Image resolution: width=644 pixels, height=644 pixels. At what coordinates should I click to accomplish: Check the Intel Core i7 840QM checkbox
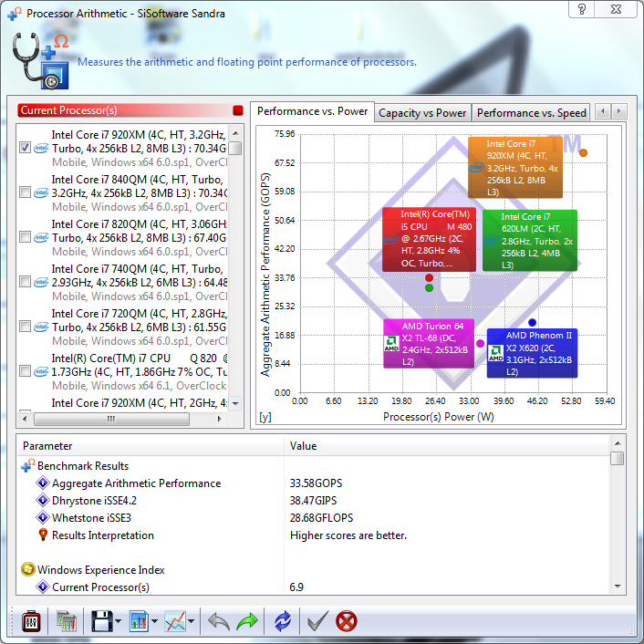(25, 192)
